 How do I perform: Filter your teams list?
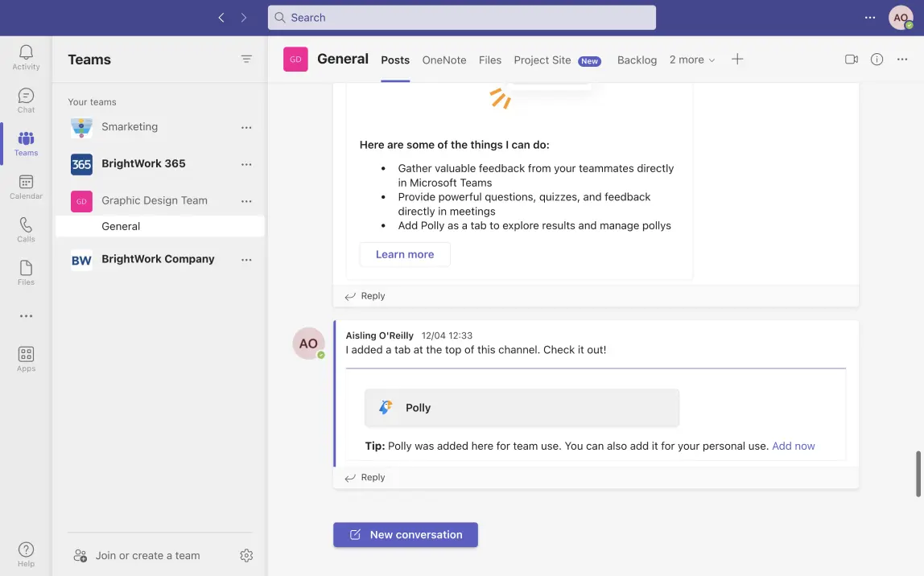pyautogui.click(x=246, y=59)
